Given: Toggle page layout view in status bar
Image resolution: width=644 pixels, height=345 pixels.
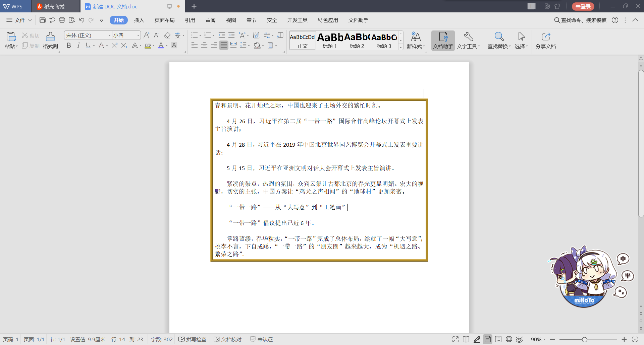Looking at the screenshot, I should click(x=488, y=339).
